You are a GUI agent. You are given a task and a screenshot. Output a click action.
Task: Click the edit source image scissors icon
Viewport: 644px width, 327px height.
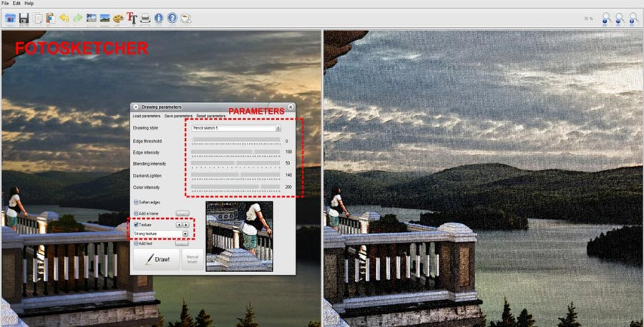pos(91,18)
